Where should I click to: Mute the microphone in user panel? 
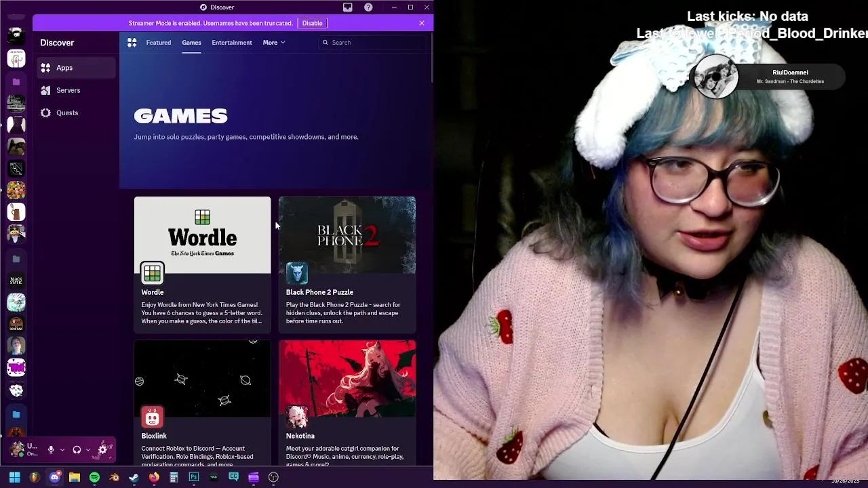[x=51, y=449]
